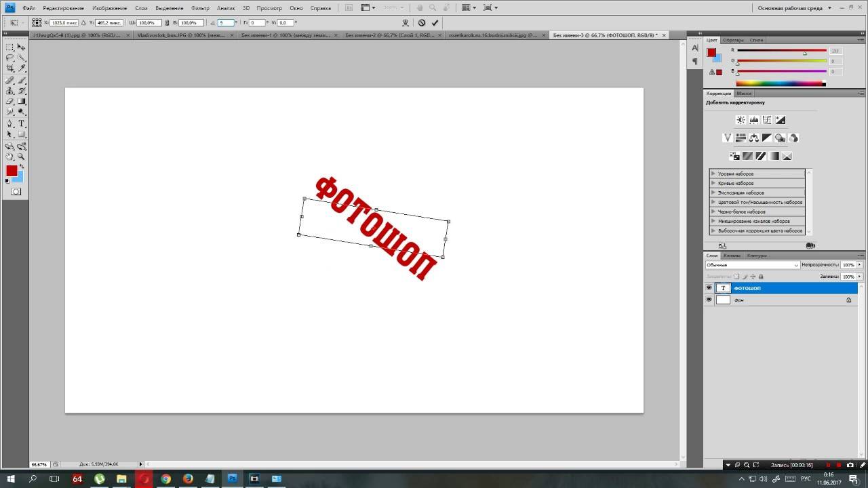This screenshot has height=488, width=868.
Task: Select the Hand tool
Action: coord(10,157)
